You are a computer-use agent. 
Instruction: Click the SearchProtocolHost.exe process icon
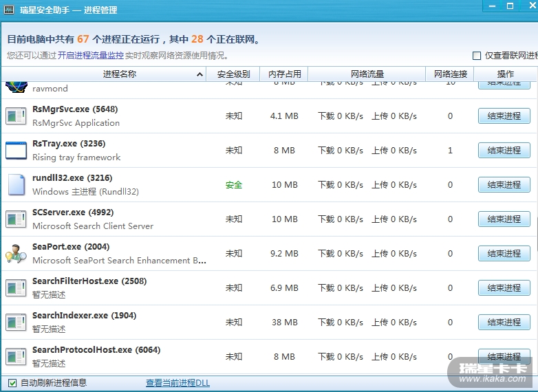(16, 356)
